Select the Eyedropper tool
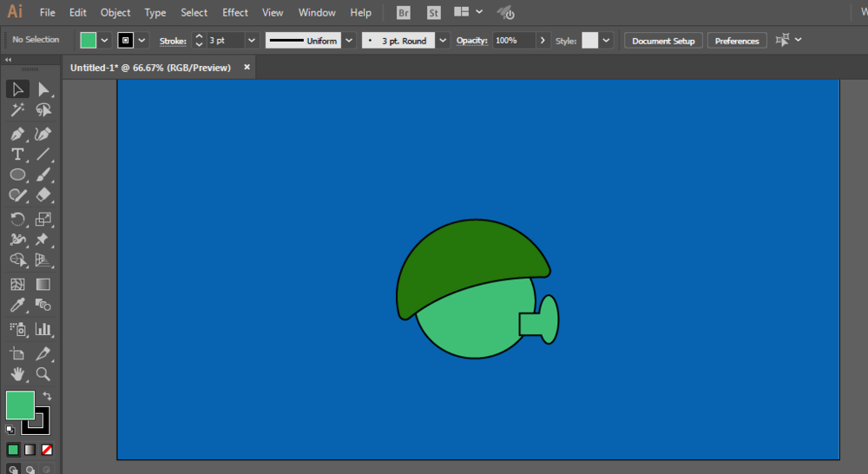The width and height of the screenshot is (868, 474). 17,306
